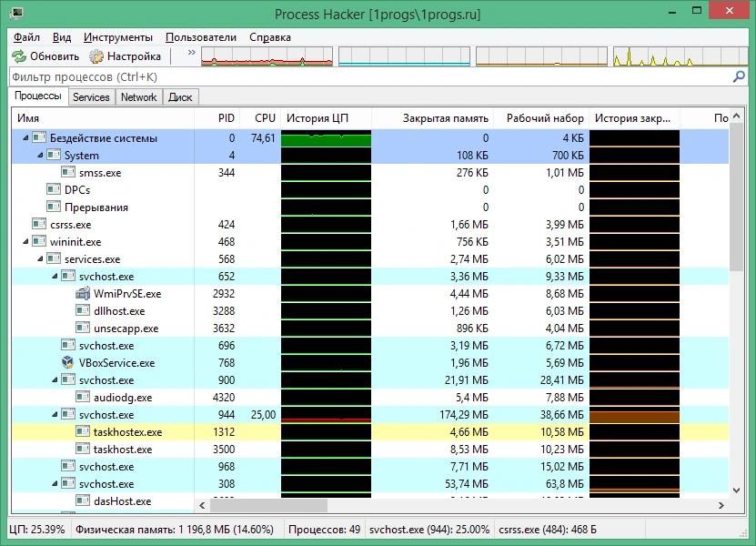Click the Процессов: 49 status entry
The image size is (756, 546).
(324, 530)
